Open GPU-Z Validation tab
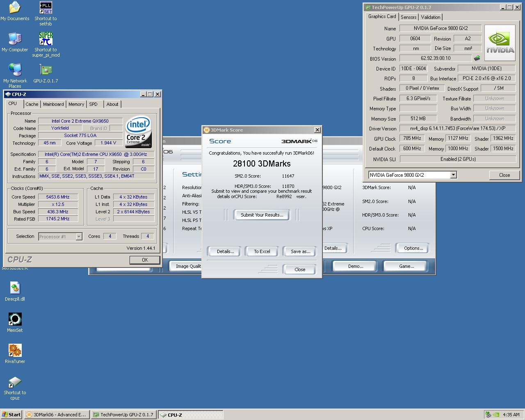The image size is (525, 420). [x=431, y=17]
